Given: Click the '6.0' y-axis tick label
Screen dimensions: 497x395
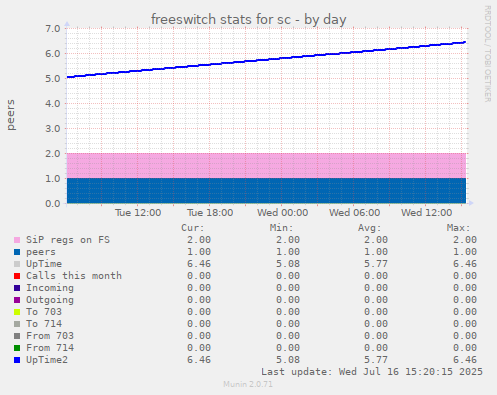Looking at the screenshot, I should [53, 53].
